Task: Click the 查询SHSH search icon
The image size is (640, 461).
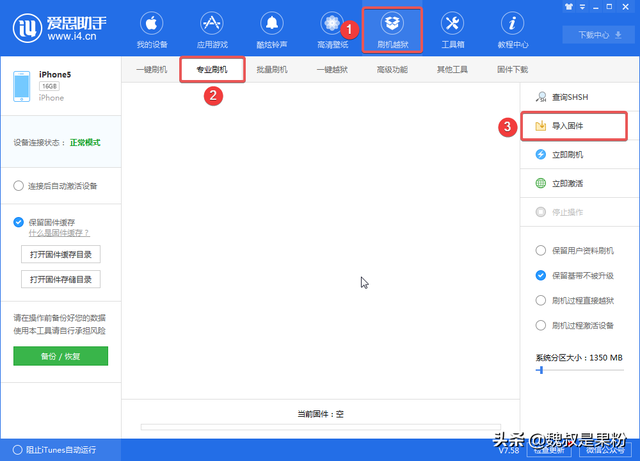Action: tap(541, 97)
